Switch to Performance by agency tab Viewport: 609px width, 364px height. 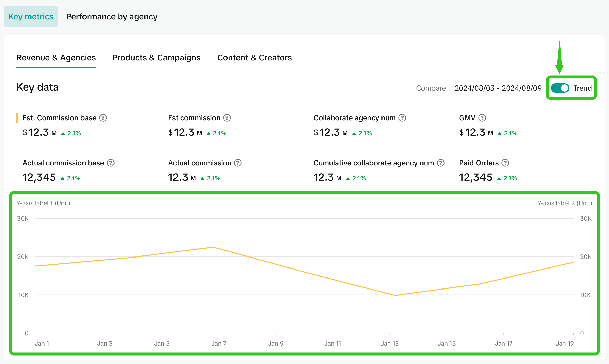pyautogui.click(x=112, y=17)
